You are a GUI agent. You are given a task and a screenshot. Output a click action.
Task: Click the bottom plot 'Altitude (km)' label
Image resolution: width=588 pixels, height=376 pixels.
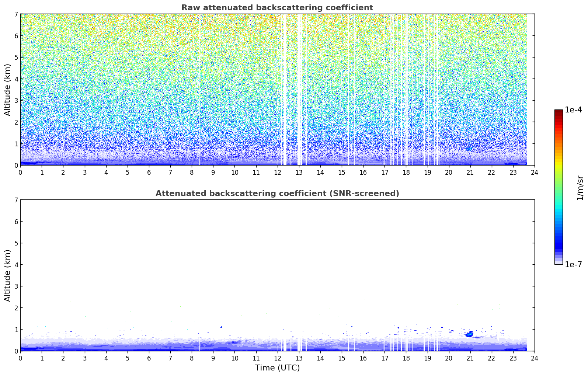[x=8, y=275]
